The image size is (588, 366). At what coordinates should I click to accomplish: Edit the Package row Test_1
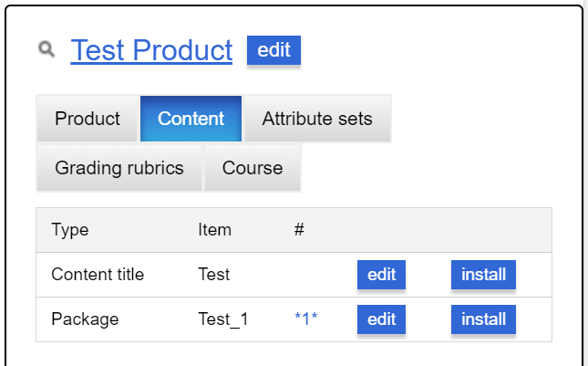381,319
